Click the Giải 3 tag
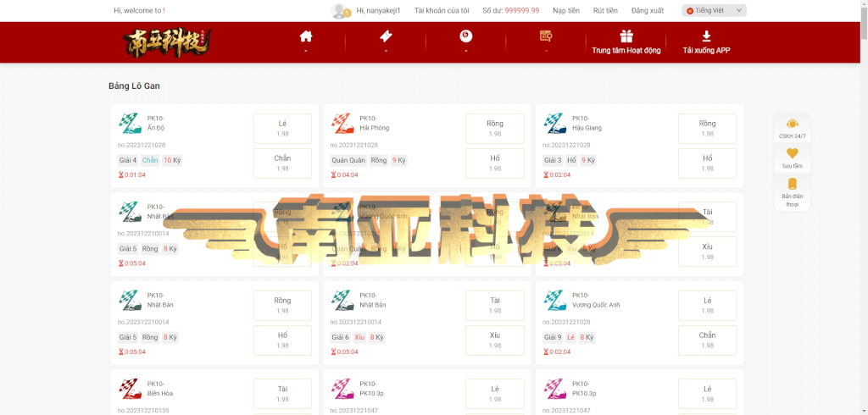Viewport: 868px width, 415px height. click(x=553, y=160)
